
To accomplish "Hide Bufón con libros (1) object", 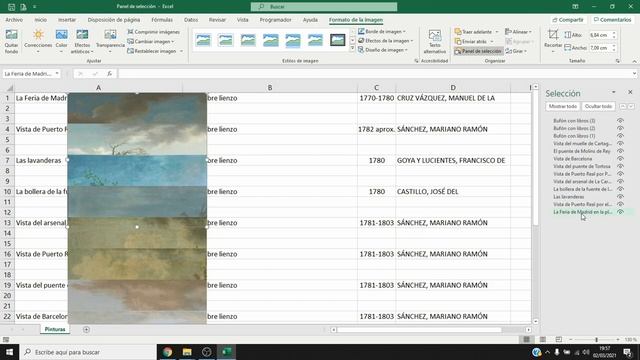I will click(x=620, y=136).
